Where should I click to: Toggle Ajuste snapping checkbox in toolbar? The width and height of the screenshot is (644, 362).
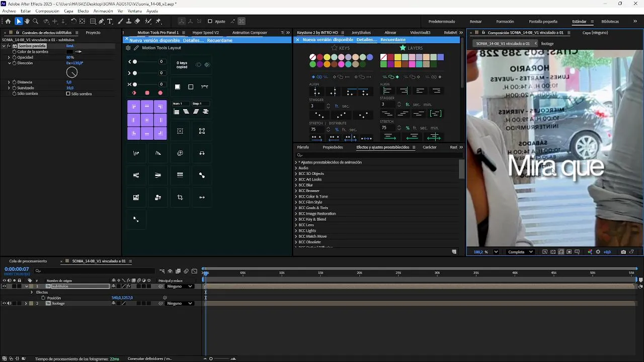click(210, 21)
